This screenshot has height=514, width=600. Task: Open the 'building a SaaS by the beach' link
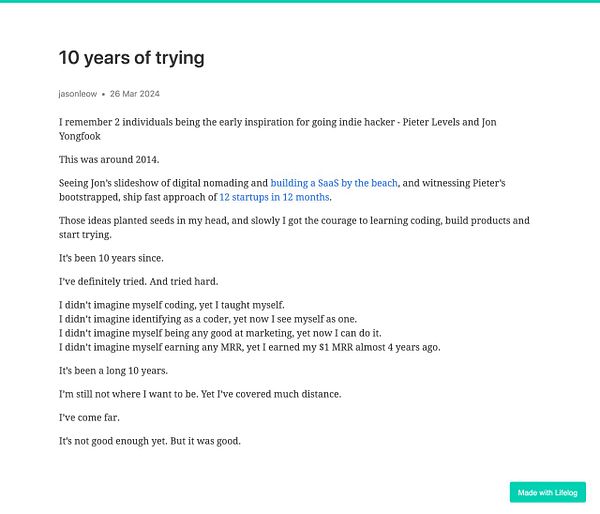pyautogui.click(x=334, y=183)
